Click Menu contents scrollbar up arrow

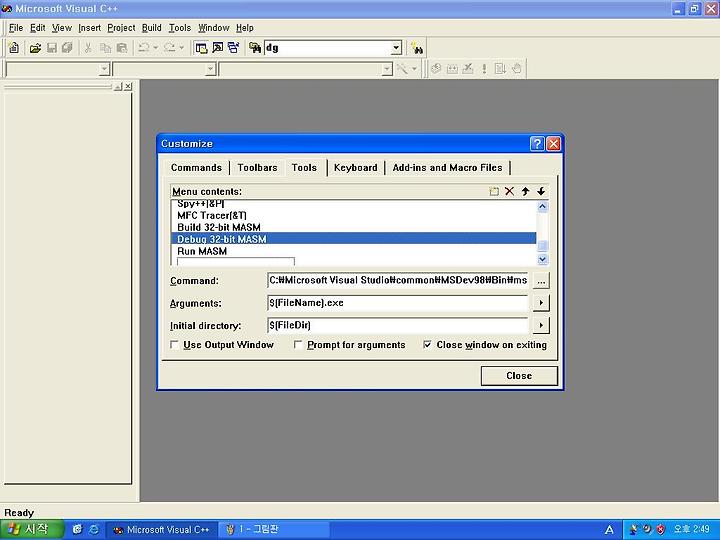(x=542, y=206)
